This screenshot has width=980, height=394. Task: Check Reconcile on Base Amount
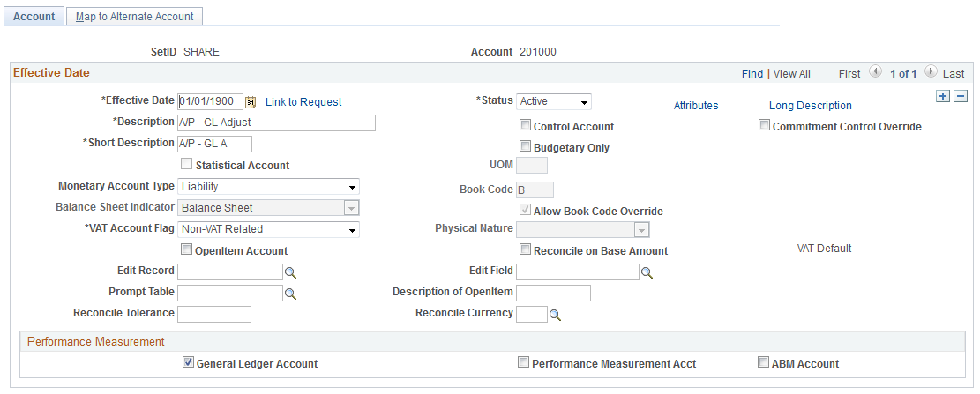tap(525, 249)
